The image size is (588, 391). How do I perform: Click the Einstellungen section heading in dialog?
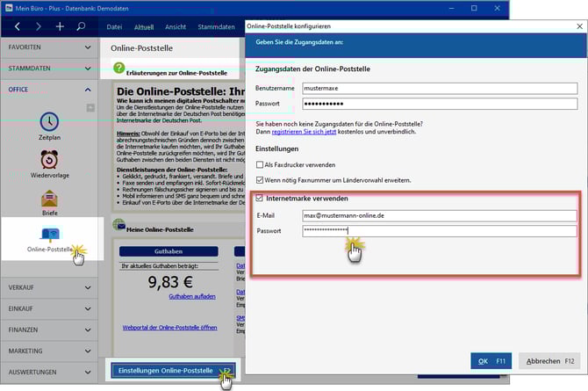(x=277, y=148)
